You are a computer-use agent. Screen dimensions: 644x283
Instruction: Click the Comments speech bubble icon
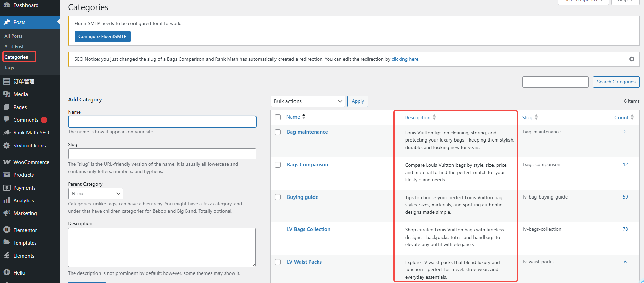click(x=6, y=119)
